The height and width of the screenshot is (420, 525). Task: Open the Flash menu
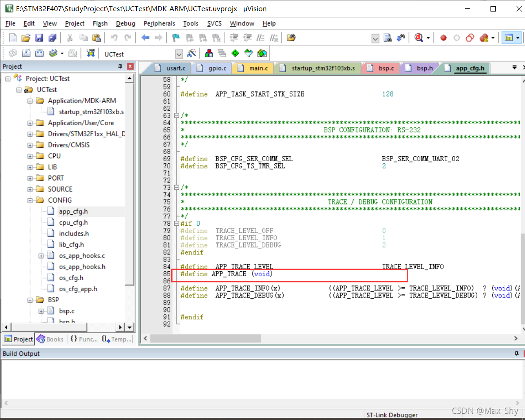100,23
